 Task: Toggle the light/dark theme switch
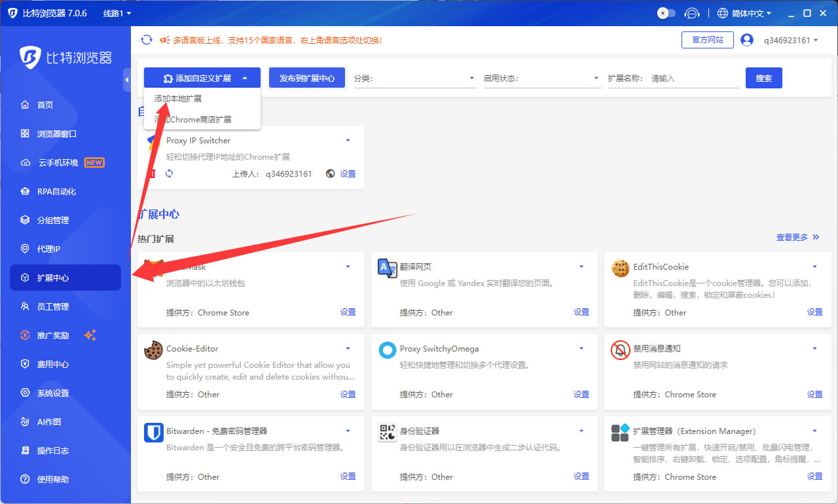click(666, 13)
